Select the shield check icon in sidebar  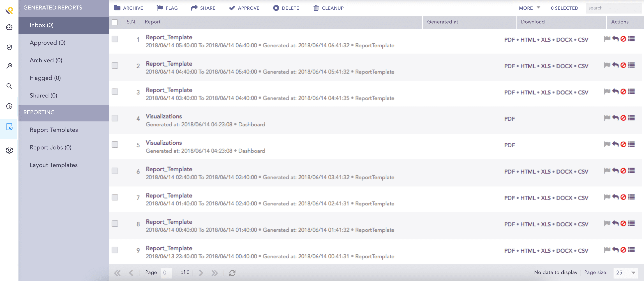[9, 47]
